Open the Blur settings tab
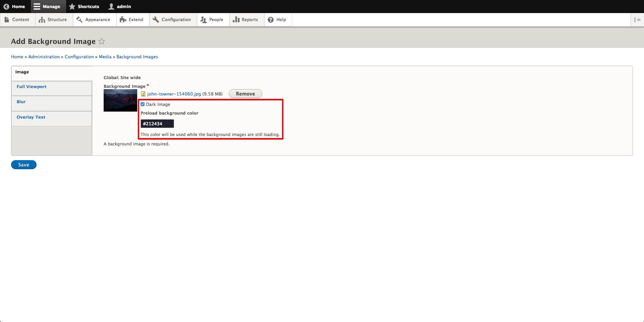Image resolution: width=644 pixels, height=322 pixels. point(21,102)
